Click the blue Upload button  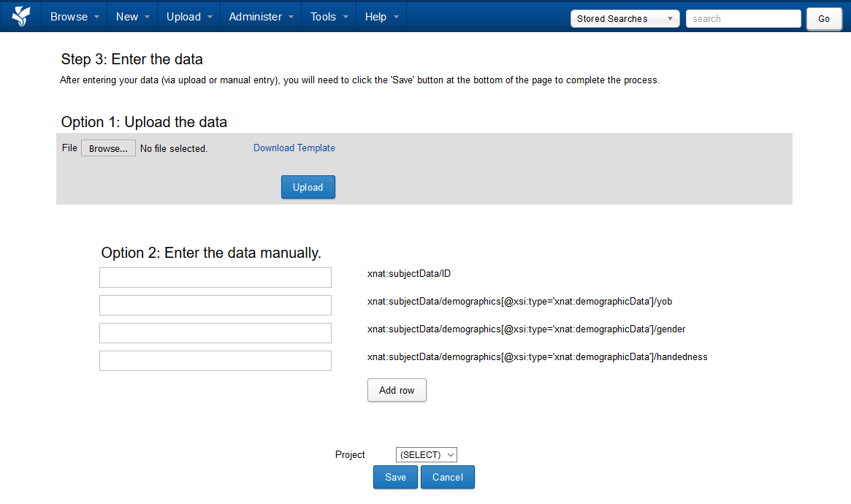[308, 187]
